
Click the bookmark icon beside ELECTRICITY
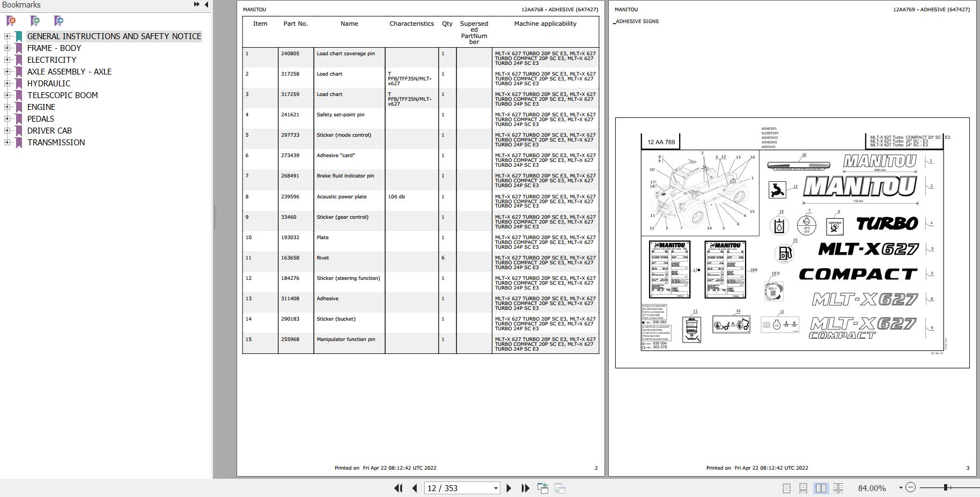19,60
